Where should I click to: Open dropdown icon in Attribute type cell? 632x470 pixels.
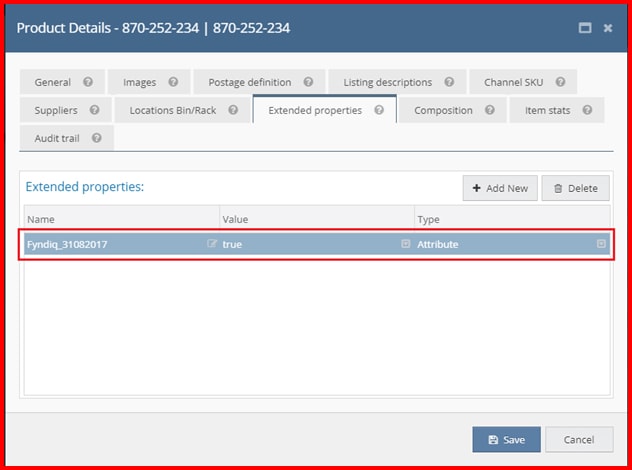[x=601, y=243]
